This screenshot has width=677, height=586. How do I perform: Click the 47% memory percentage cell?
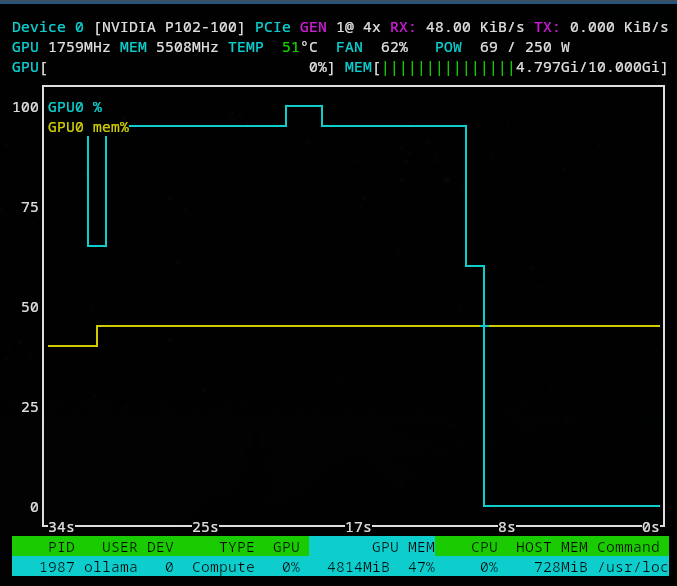pos(421,567)
